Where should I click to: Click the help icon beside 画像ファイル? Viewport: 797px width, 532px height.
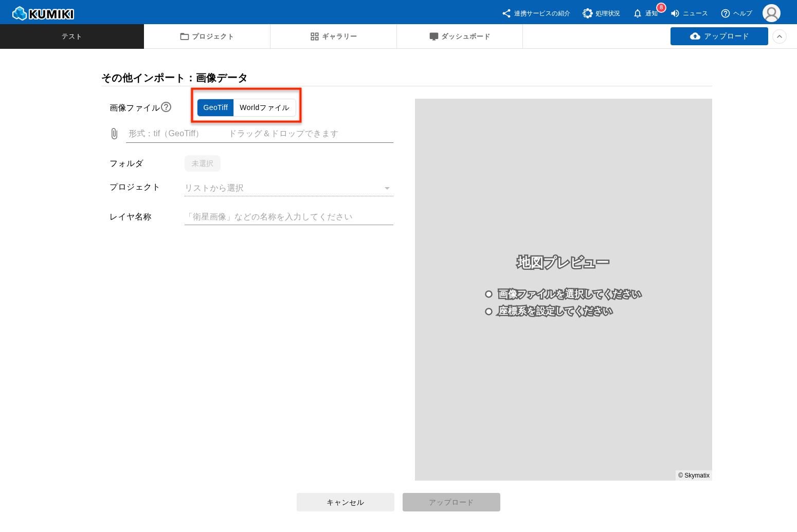pos(166,107)
